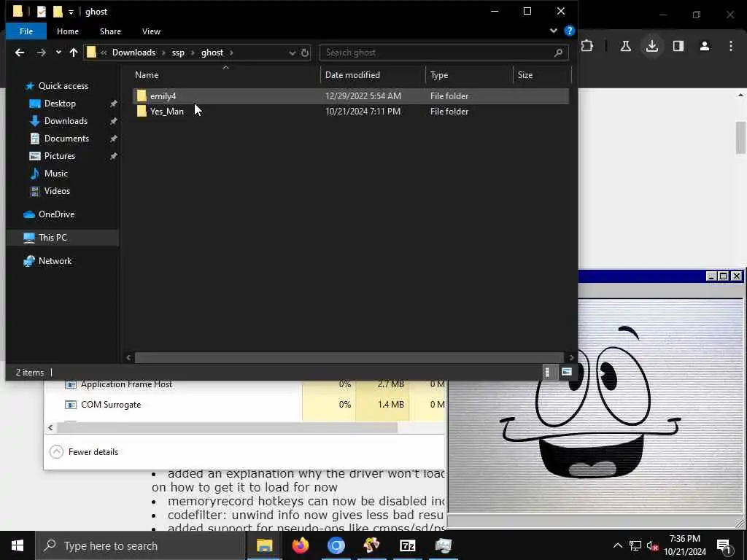Click the forward navigation arrow
This screenshot has height=560, width=747.
tap(42, 52)
